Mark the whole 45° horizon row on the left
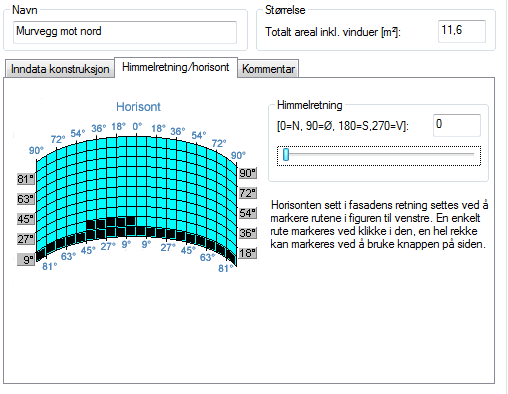This screenshot has width=508, height=394. pos(26,219)
